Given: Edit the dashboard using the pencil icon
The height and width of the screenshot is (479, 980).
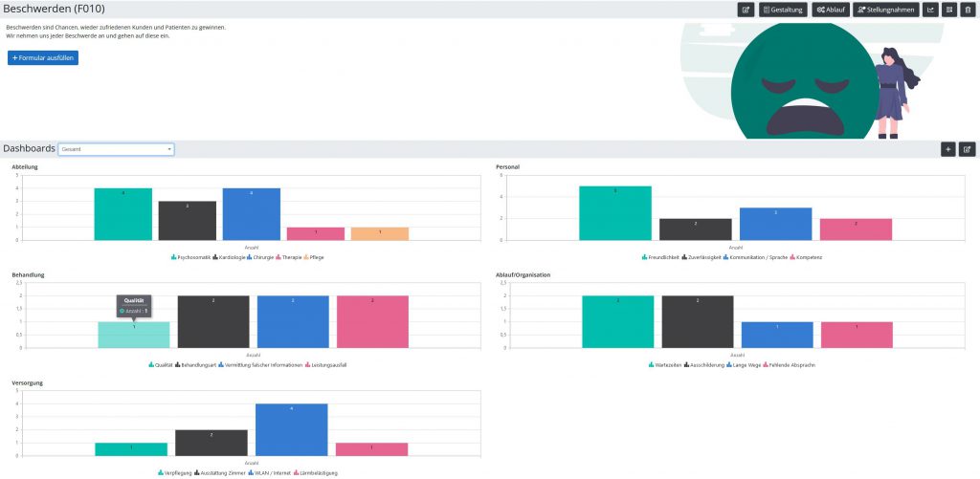Looking at the screenshot, I should (967, 149).
